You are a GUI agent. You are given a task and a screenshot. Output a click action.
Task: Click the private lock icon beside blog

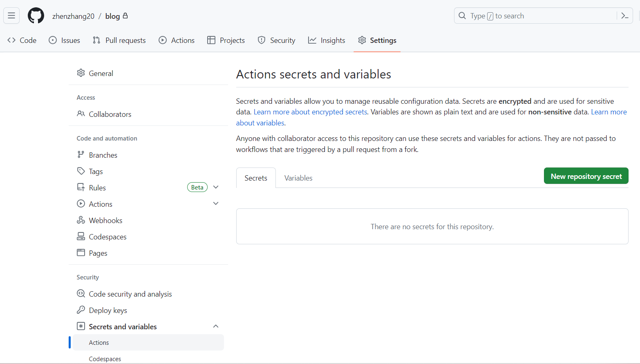[125, 16]
